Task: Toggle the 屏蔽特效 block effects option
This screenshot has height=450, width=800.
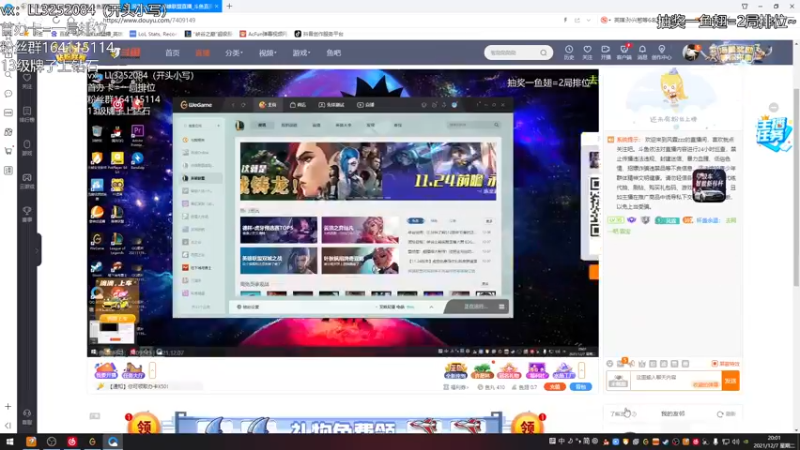Action: [726, 364]
